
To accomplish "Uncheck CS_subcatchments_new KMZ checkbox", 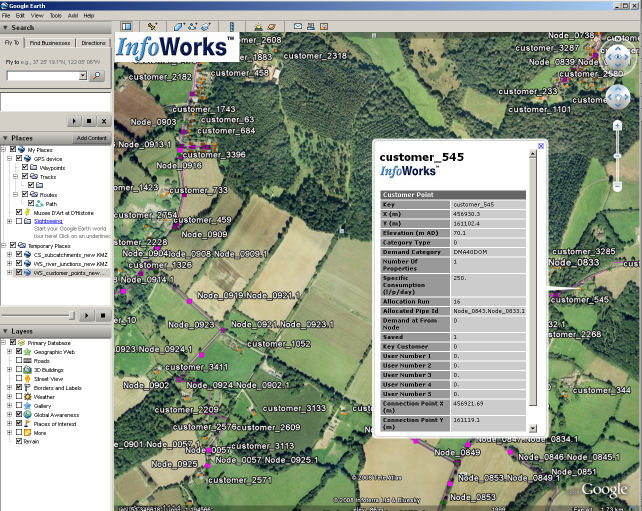I will click(x=19, y=254).
